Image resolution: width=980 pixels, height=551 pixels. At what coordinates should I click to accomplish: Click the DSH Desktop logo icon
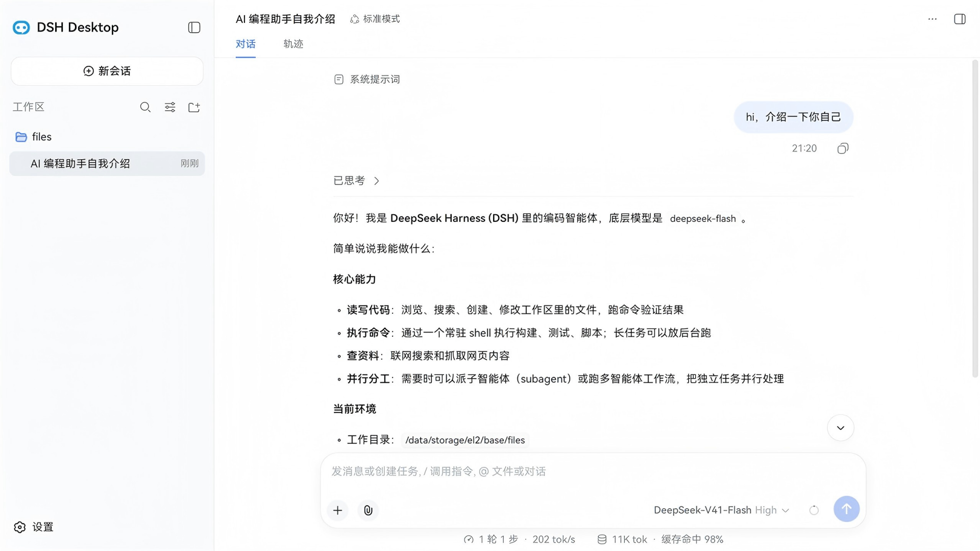[x=21, y=28]
